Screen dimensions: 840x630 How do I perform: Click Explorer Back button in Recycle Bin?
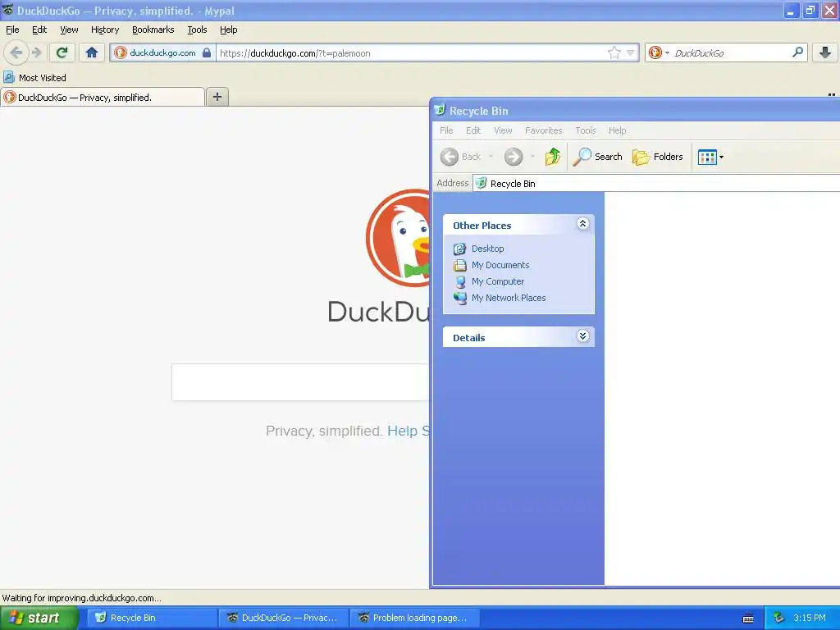point(461,157)
